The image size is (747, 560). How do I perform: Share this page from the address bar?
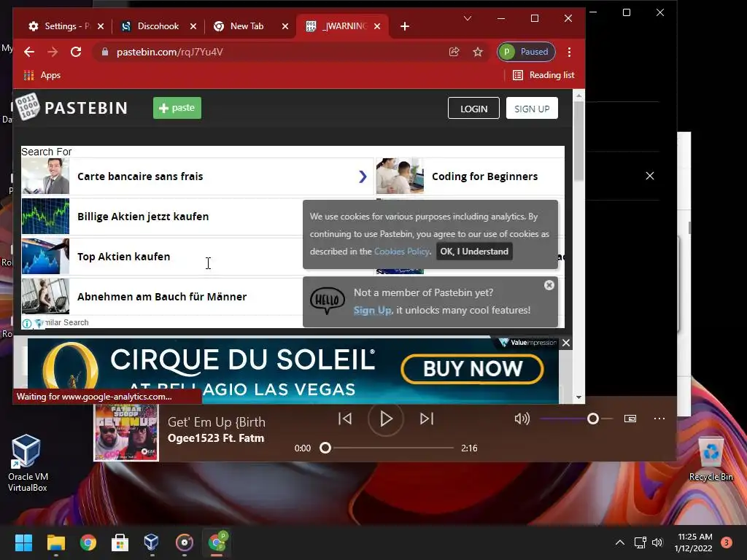coord(454,52)
